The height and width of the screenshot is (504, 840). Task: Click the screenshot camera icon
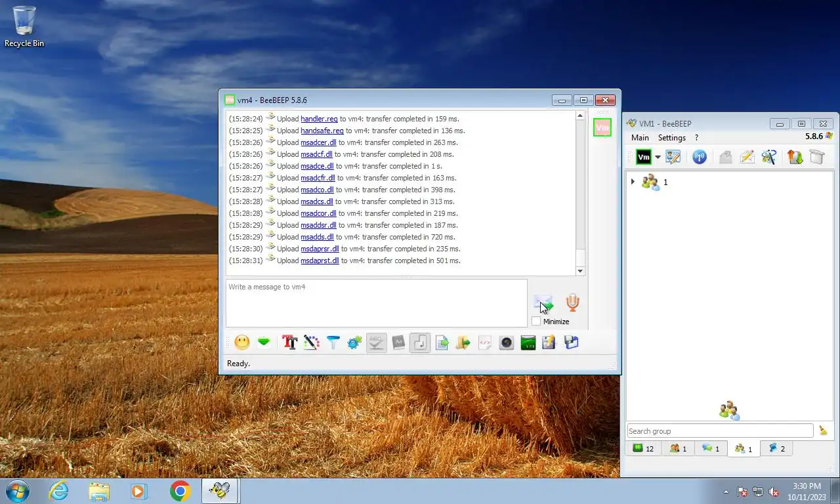pyautogui.click(x=507, y=343)
